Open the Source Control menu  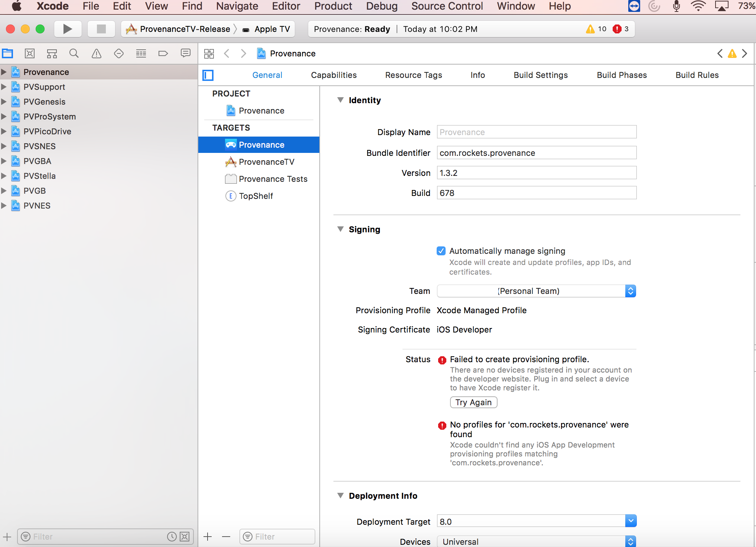point(447,6)
